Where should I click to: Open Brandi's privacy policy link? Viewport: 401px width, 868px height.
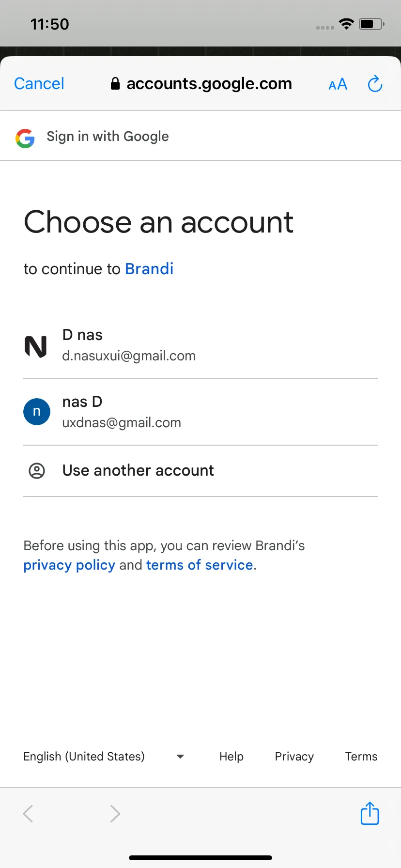tap(69, 565)
